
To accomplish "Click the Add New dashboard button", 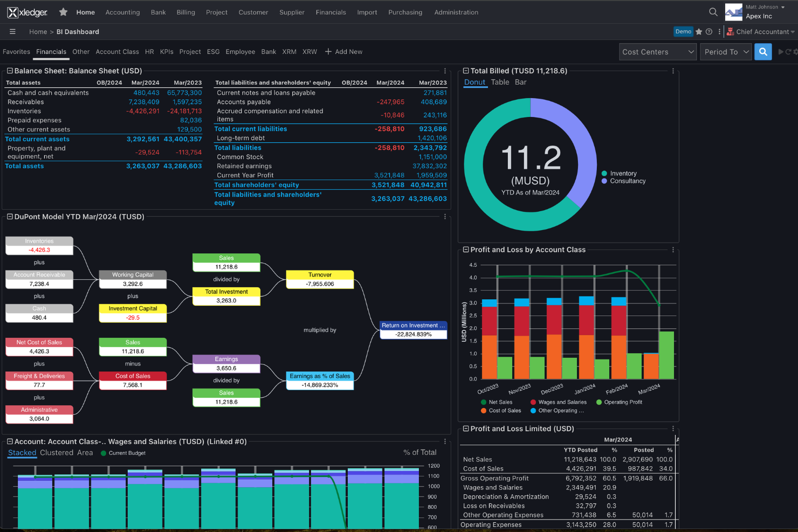I will pyautogui.click(x=343, y=51).
